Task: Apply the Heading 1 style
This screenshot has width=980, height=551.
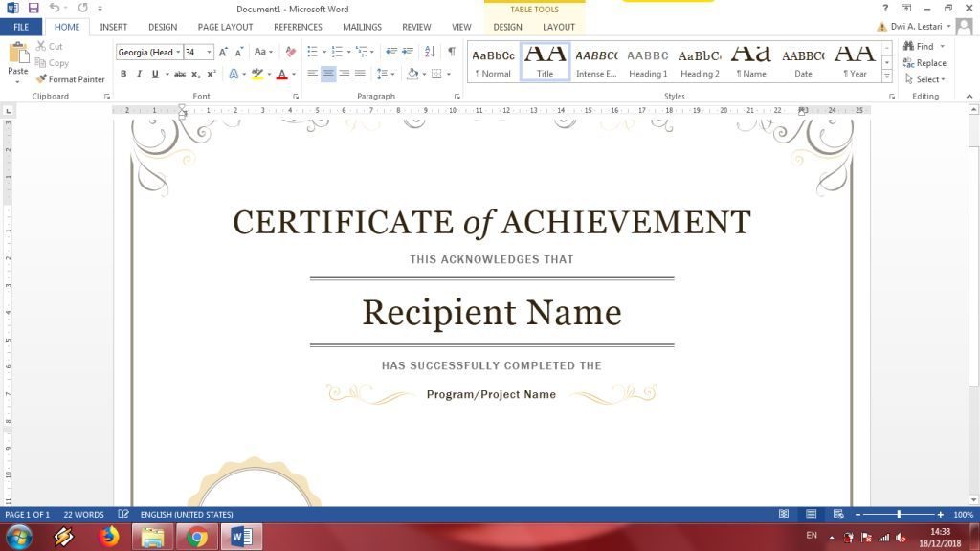Action: pyautogui.click(x=648, y=61)
